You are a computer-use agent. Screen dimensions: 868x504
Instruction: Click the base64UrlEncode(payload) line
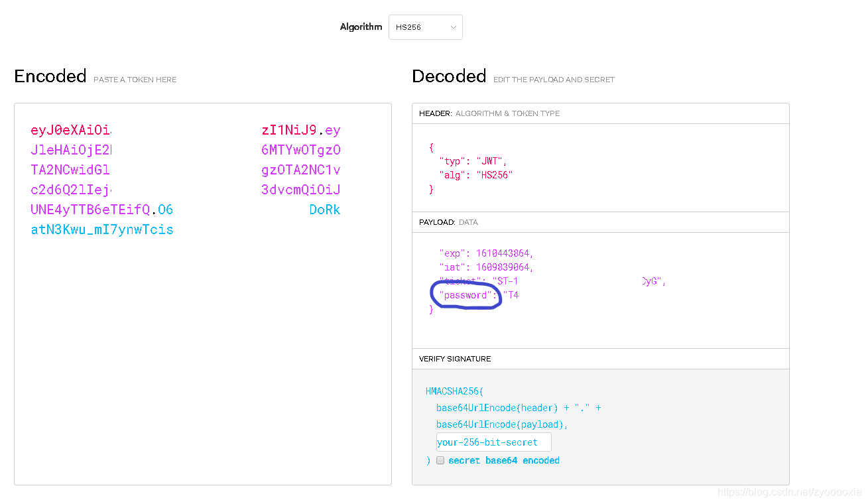point(502,424)
